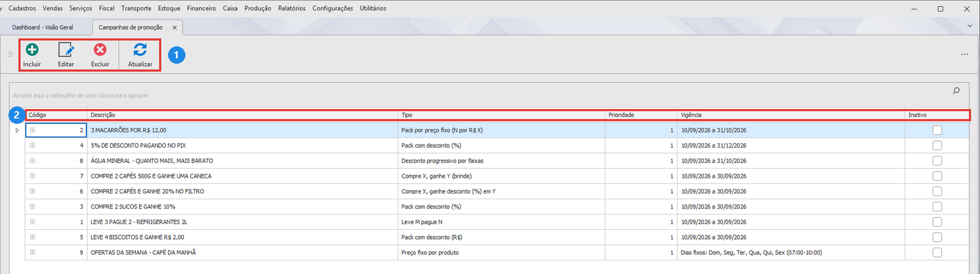Open the grid search magnifier icon

point(956,91)
